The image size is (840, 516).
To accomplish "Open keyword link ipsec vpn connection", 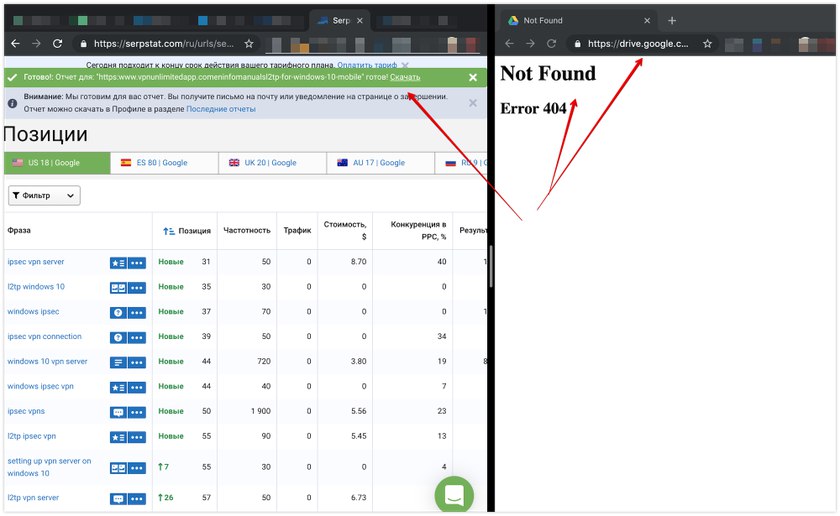I will pyautogui.click(x=44, y=336).
